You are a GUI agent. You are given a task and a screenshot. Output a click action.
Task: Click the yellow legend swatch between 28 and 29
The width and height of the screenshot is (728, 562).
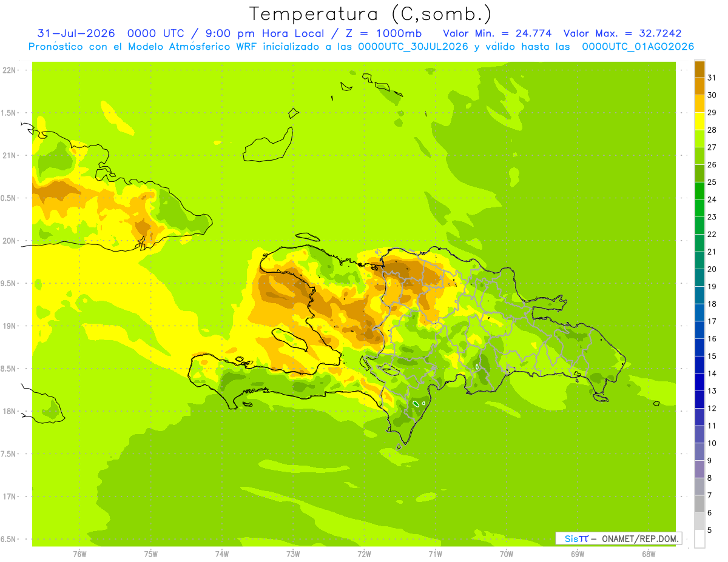coord(699,121)
